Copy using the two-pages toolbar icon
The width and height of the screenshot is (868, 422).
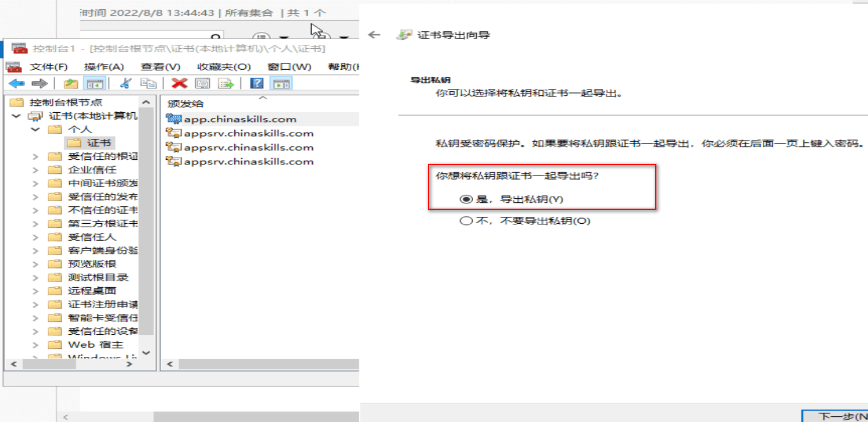[149, 84]
